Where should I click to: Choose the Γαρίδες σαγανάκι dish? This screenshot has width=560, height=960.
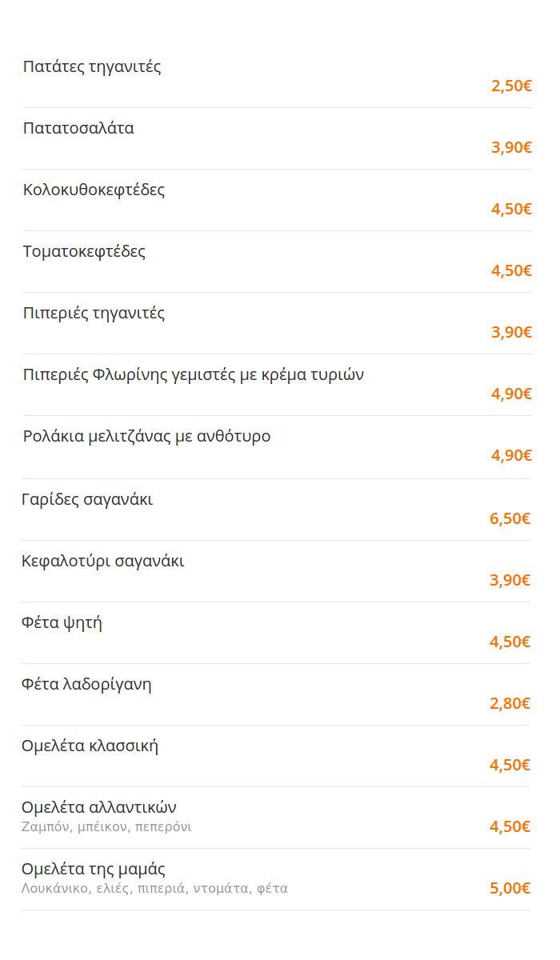(275, 510)
